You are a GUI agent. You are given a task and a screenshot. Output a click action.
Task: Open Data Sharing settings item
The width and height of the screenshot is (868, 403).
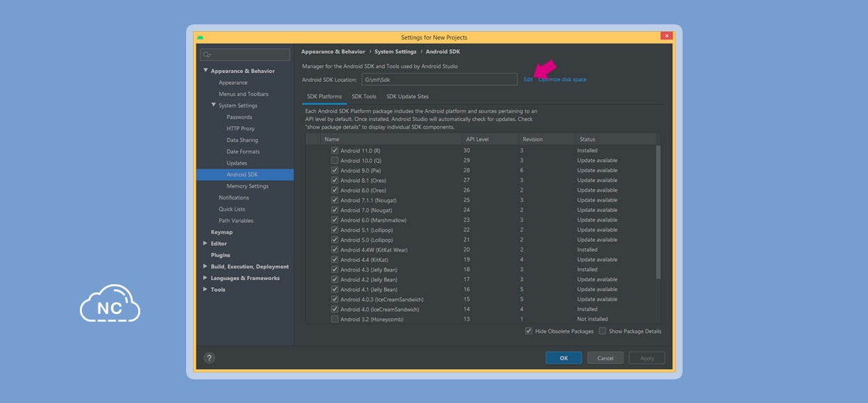[242, 140]
